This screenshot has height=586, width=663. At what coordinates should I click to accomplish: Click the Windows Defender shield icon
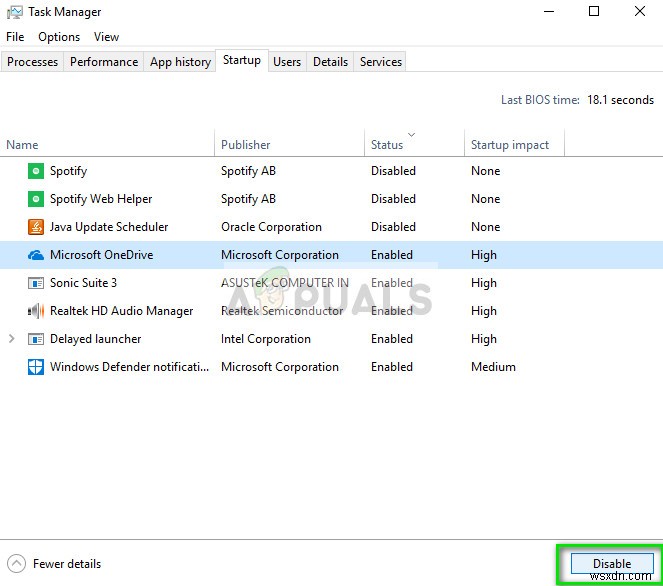[x=36, y=367]
